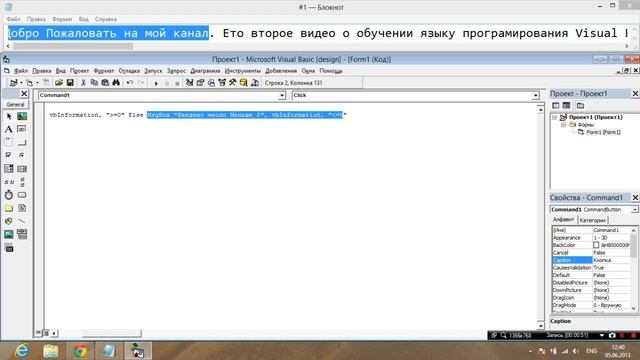Screen dimensions: 640x360
Task: Select the DirListBox folder control tool
Action: coord(9,208)
